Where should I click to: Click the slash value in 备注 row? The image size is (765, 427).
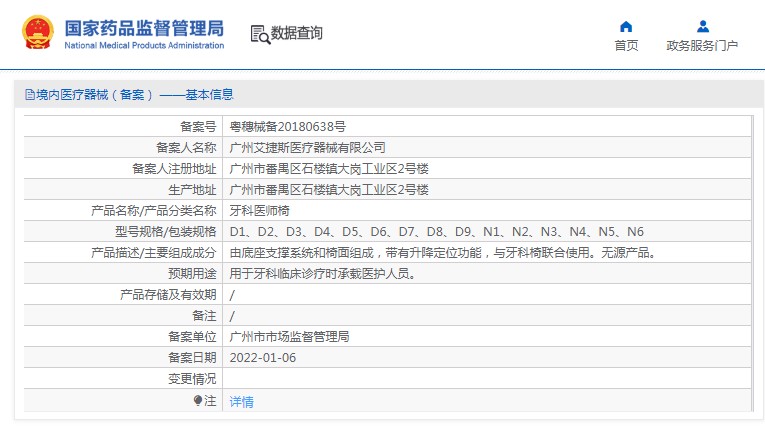[x=232, y=316]
